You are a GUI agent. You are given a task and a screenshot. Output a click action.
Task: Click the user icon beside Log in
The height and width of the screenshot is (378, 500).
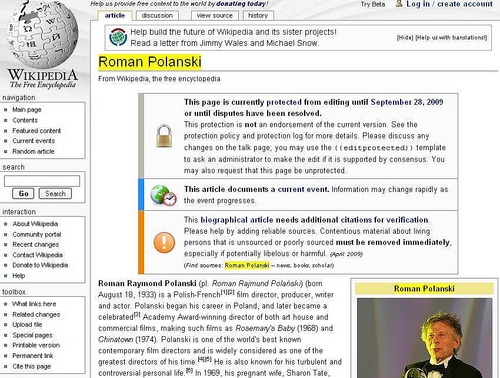click(399, 4)
